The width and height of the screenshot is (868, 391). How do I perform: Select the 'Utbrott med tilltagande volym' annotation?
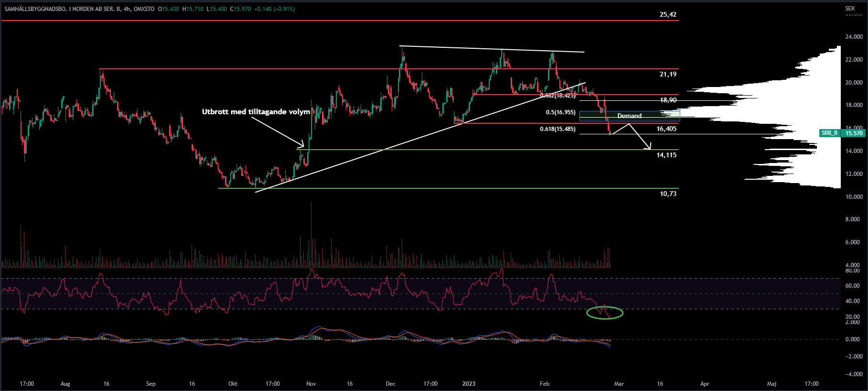click(x=256, y=112)
